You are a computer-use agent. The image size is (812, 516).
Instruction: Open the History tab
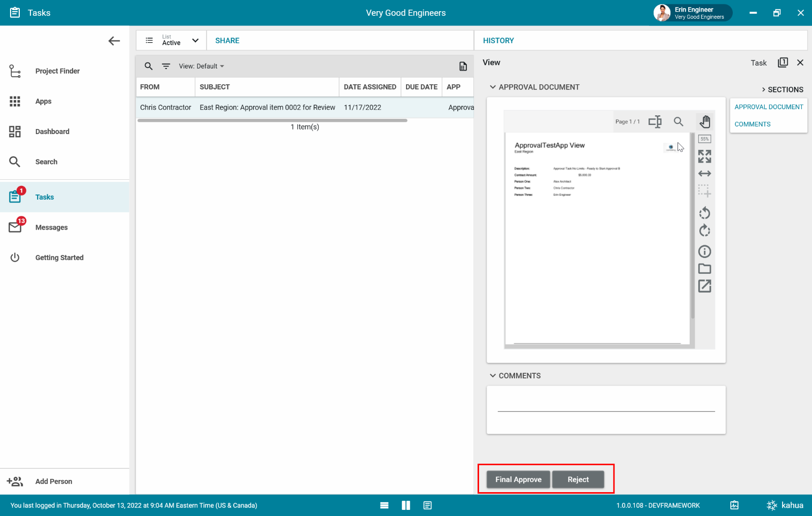pos(498,41)
